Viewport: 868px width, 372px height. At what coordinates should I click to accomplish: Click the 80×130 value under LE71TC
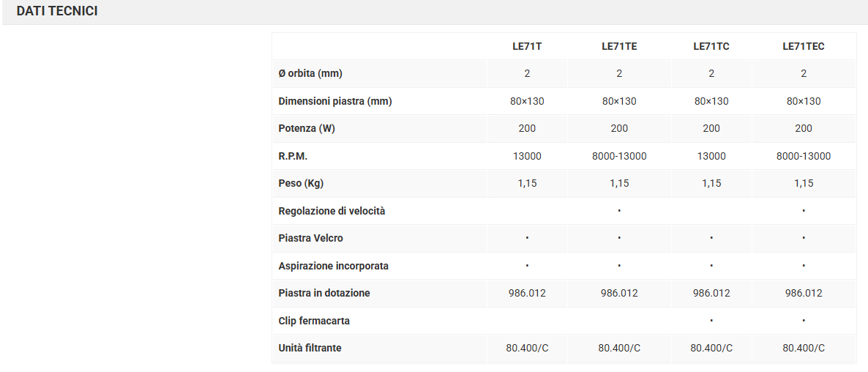click(x=711, y=101)
